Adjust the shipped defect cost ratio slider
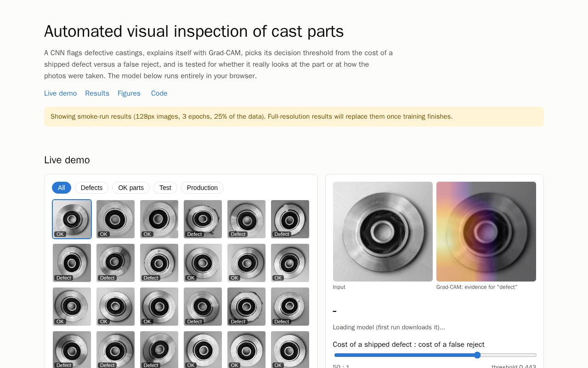Viewport: 588px width, 368px height. point(435,355)
